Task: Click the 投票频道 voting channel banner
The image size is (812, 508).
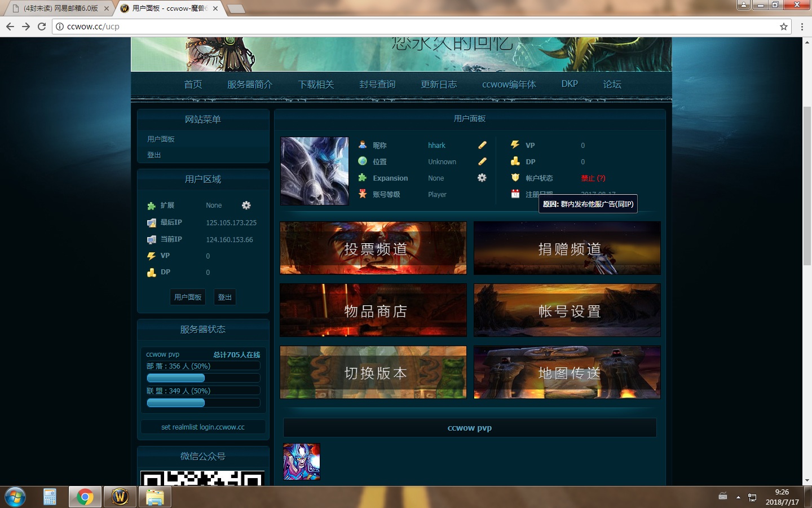Action: point(373,248)
